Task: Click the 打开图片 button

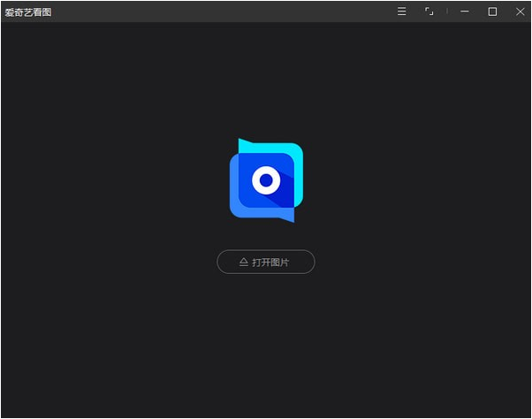Action: tap(266, 263)
